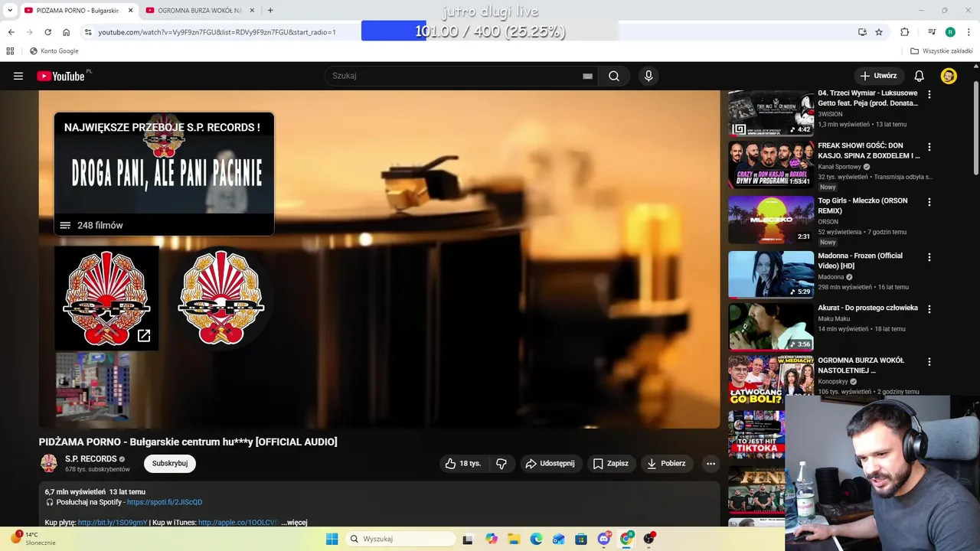The width and height of the screenshot is (980, 551).
Task: Open the browser home page
Action: coord(66,32)
